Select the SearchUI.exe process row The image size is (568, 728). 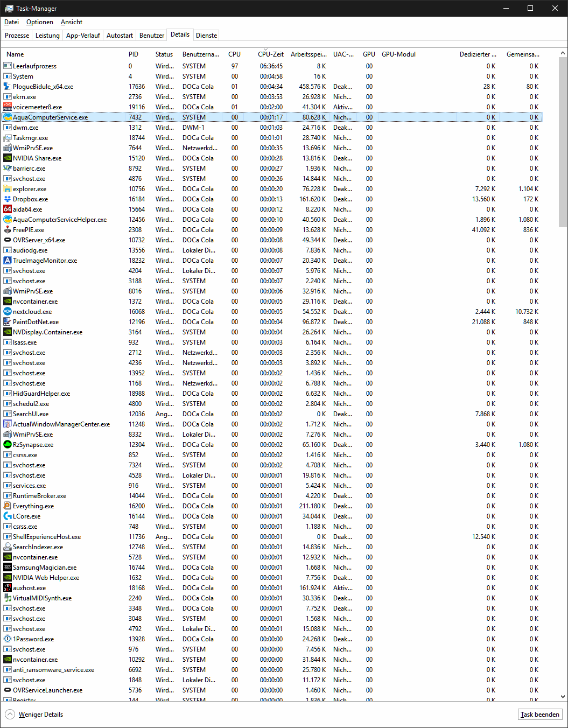coord(272,414)
